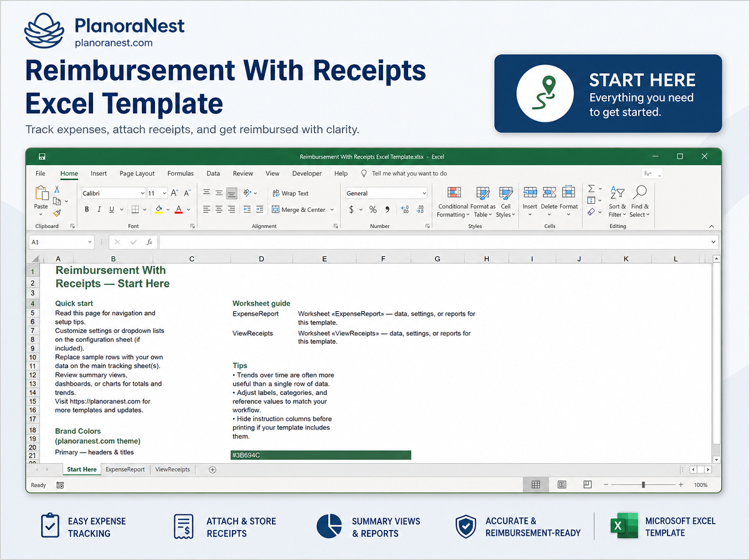Apply Accounting dollar format

[351, 210]
